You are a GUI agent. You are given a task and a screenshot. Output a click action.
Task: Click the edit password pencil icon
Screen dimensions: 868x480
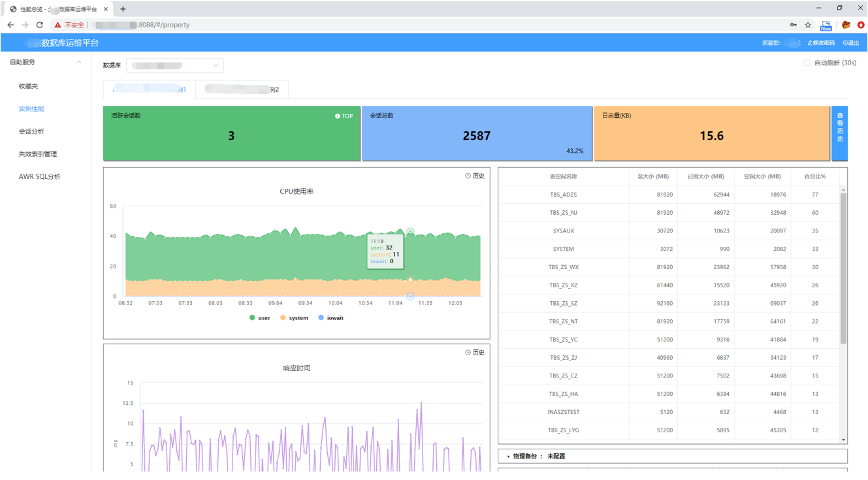[810, 43]
